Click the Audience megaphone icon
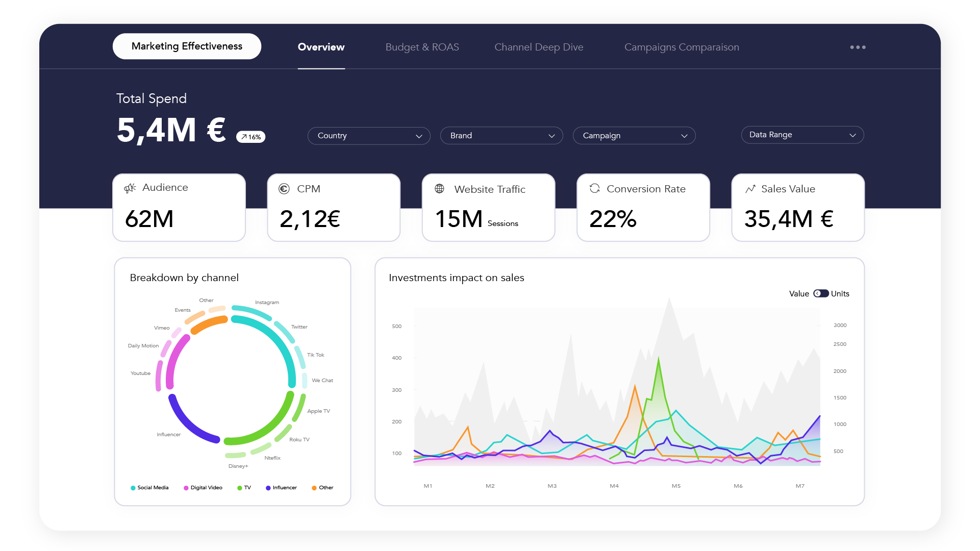This screenshot has width=980, height=551. click(130, 188)
